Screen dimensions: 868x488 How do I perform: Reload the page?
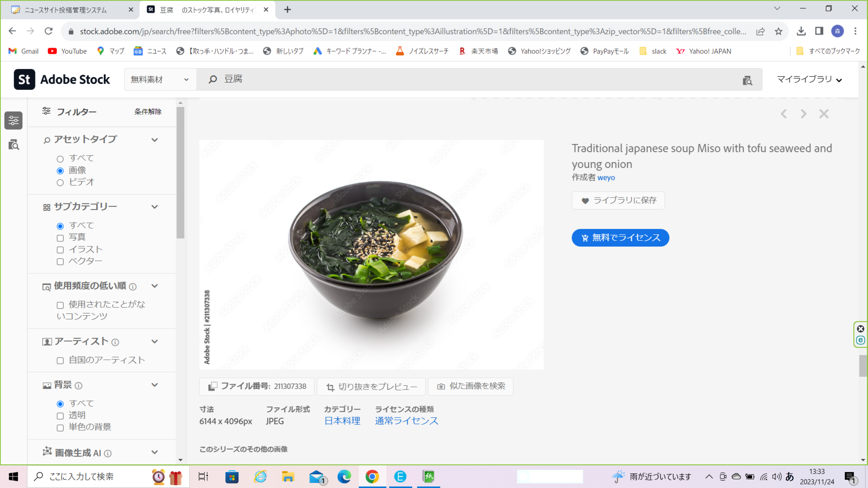pyautogui.click(x=49, y=31)
